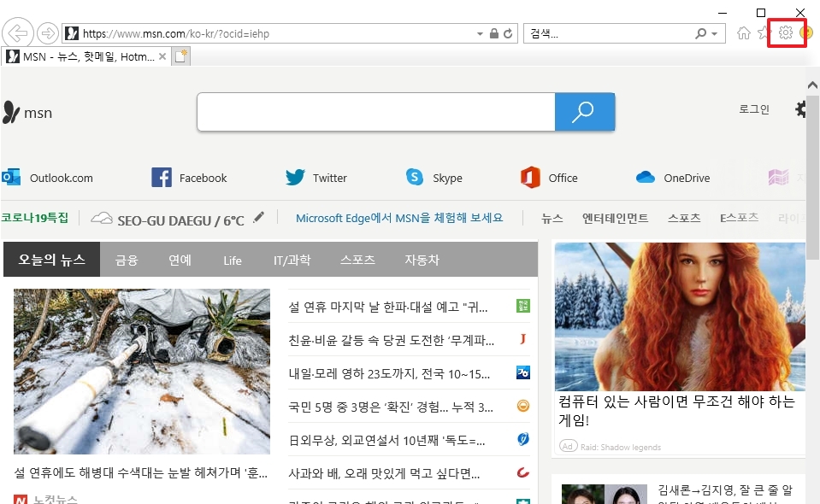820x504 pixels.
Task: Open the 엔터테인먼트 navigation menu item
Action: (x=615, y=218)
